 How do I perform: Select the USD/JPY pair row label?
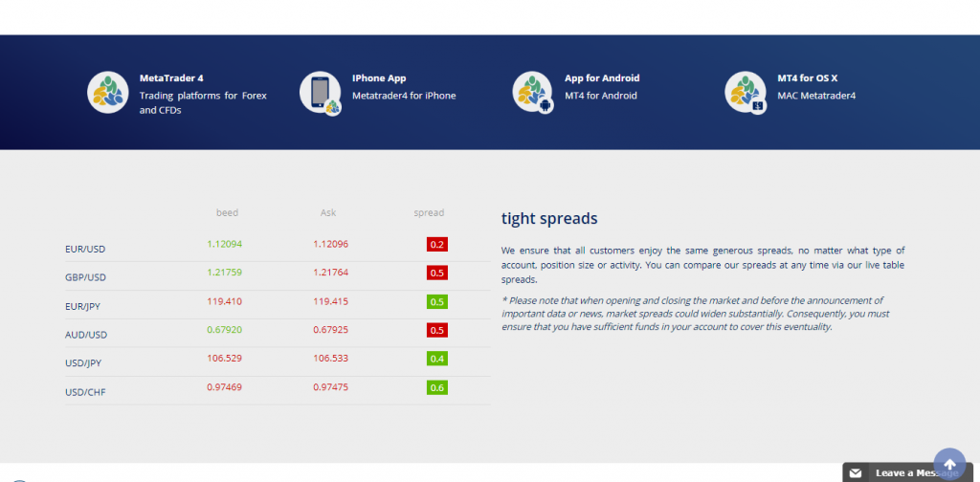84,363
